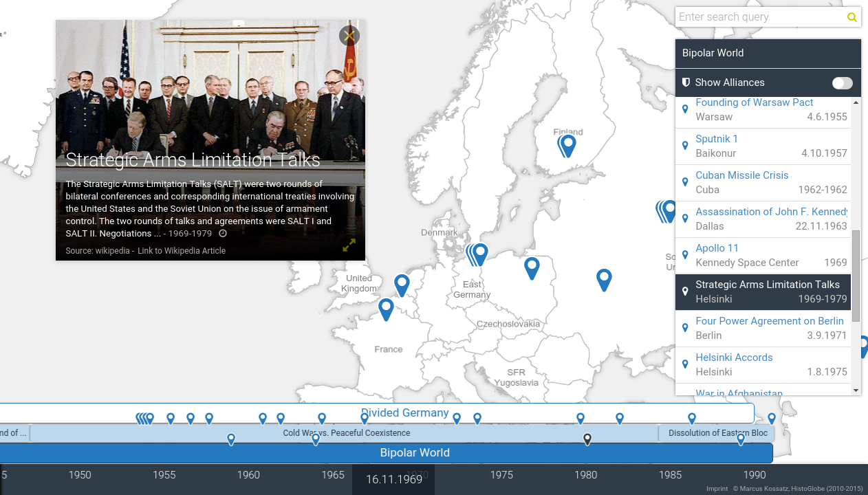Click the map pin over Poland

coord(532,267)
